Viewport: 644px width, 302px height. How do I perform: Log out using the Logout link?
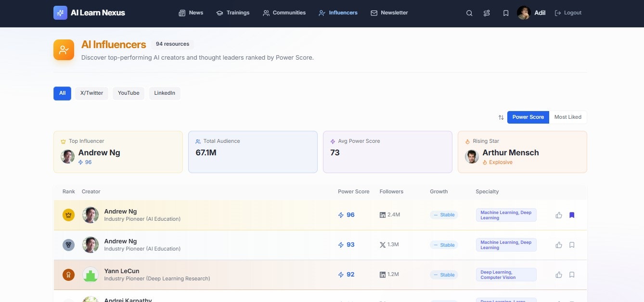click(x=568, y=13)
